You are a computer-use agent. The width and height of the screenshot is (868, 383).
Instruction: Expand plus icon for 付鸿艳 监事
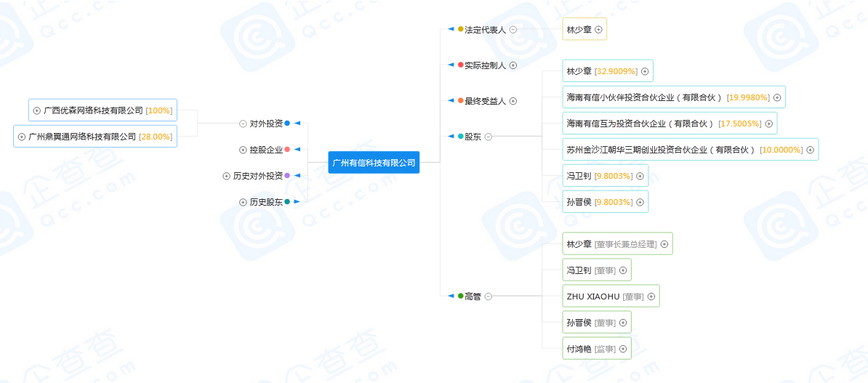pyautogui.click(x=623, y=349)
